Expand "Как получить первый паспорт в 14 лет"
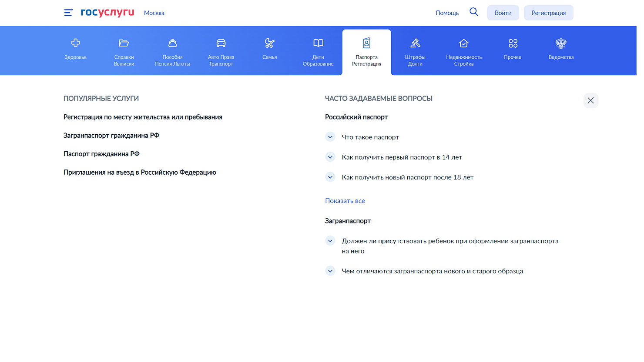 pos(330,157)
